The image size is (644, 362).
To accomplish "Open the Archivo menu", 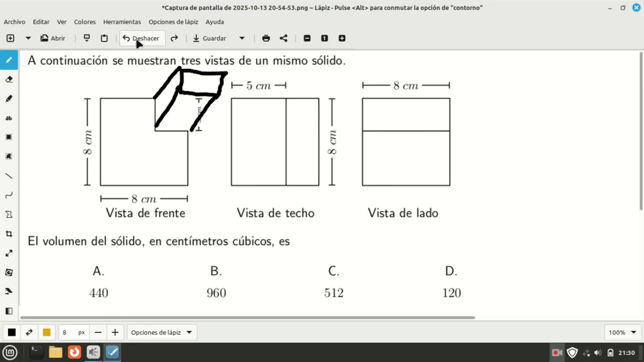I will pyautogui.click(x=15, y=22).
